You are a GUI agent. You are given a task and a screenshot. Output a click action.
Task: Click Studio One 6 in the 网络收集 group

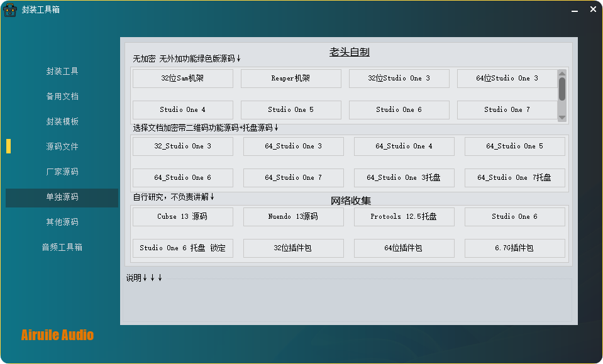pos(514,217)
